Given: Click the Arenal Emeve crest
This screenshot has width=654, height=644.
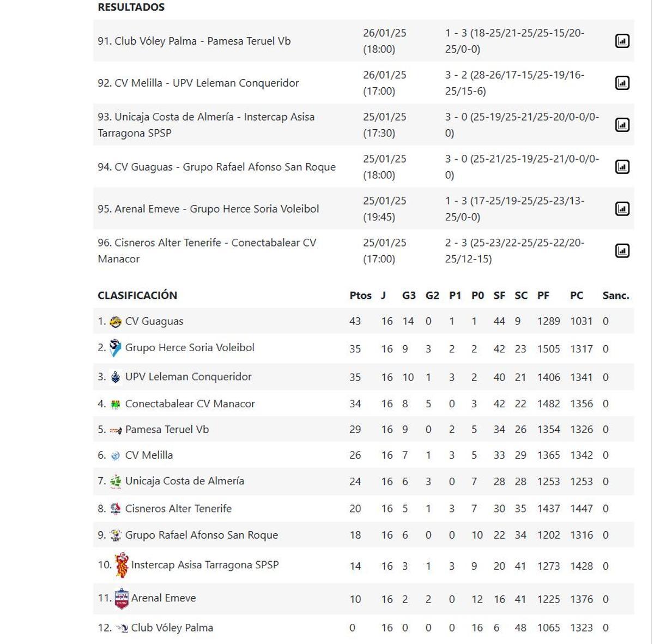Looking at the screenshot, I should click(x=121, y=598).
